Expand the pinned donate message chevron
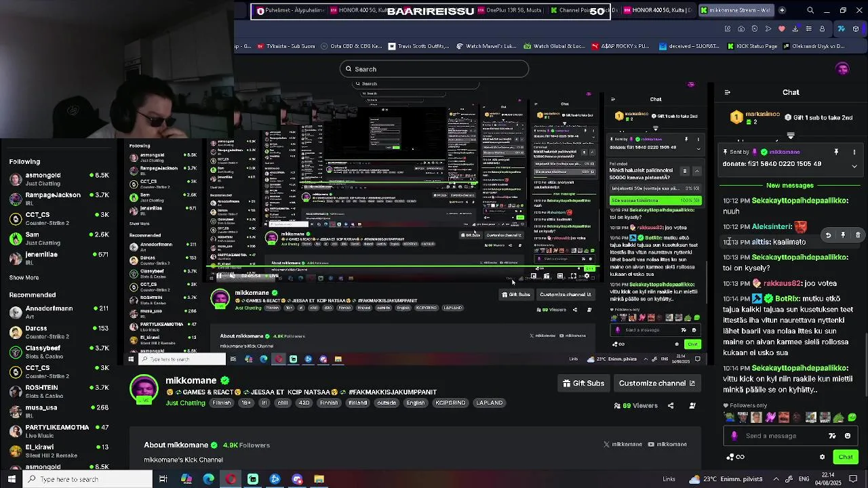The image size is (868, 488). coord(854,165)
